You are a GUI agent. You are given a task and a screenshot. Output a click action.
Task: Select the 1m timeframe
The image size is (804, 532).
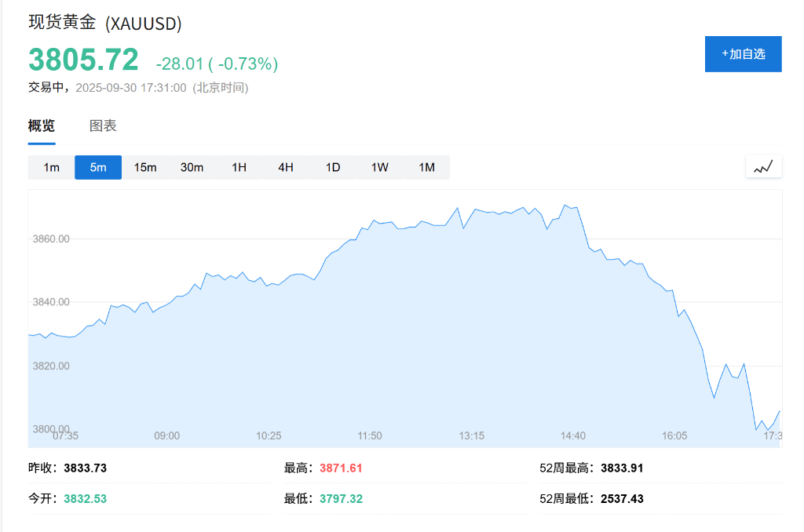[51, 167]
